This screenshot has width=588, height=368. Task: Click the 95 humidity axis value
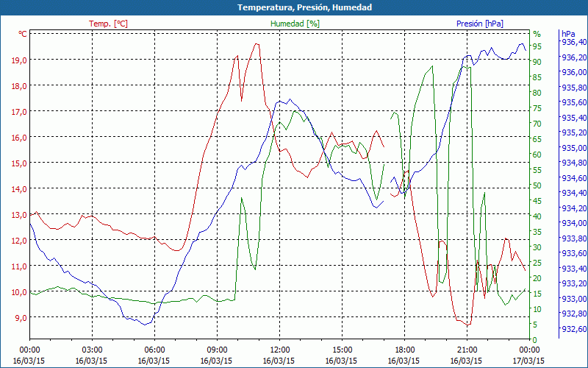point(537,46)
